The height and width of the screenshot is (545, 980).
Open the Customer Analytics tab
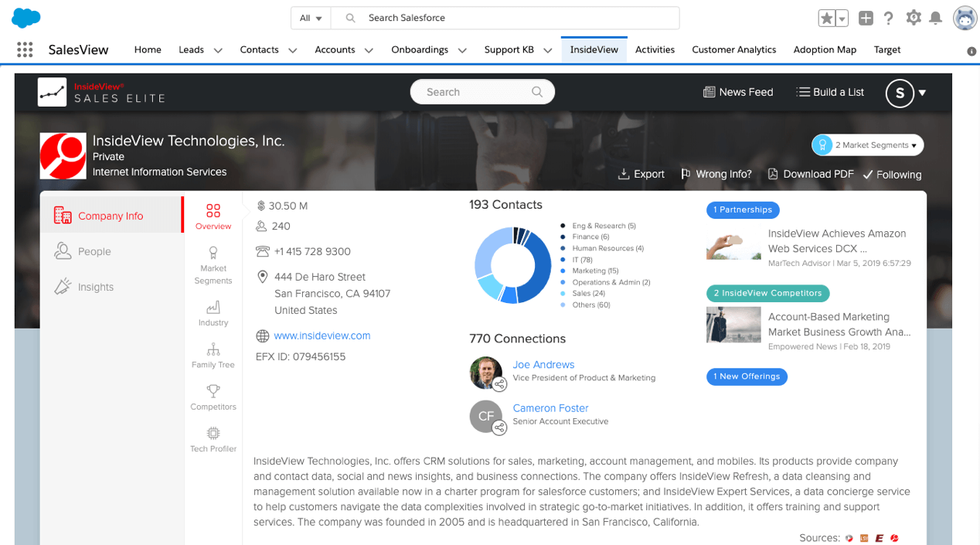click(734, 49)
